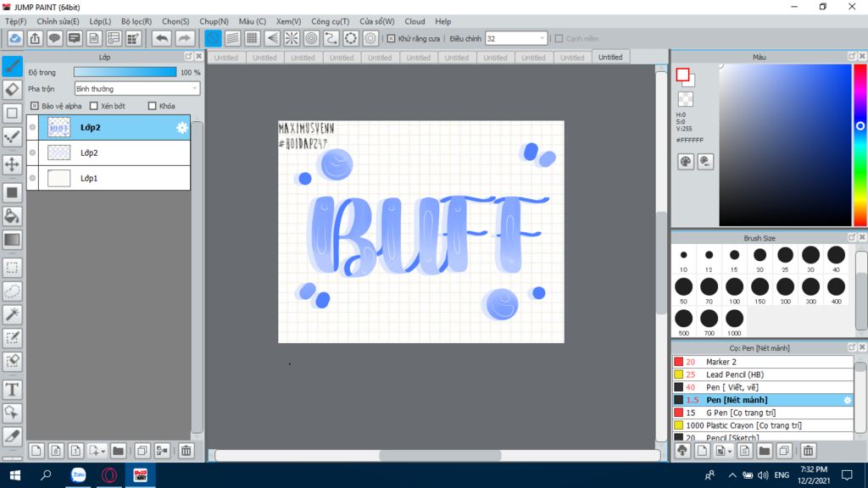Click the cloud save icon in toolbar
This screenshot has height=488, width=868.
coord(15,38)
